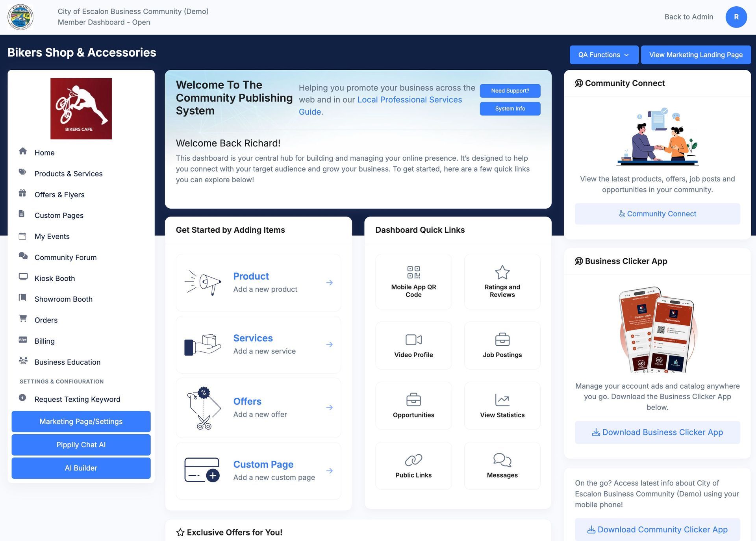
Task: Open the Ratings and Reviews star tile
Action: tap(502, 282)
